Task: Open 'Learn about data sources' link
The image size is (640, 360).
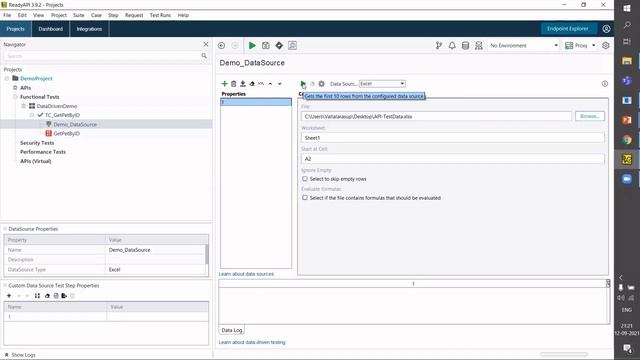Action: [246, 274]
